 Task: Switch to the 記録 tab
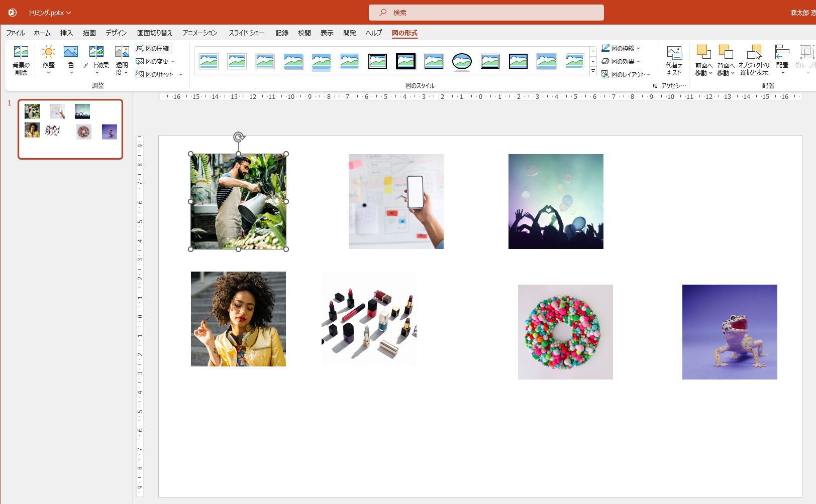pyautogui.click(x=282, y=33)
